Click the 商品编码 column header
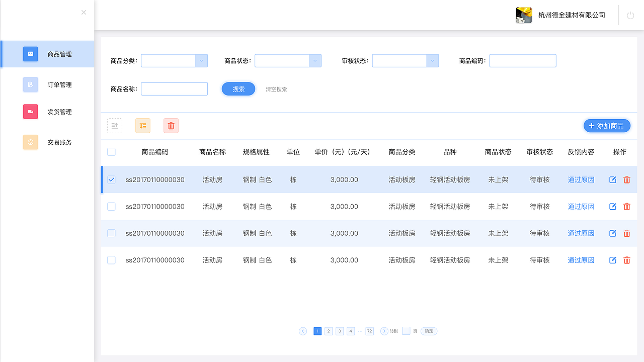The image size is (644, 362). coord(155,152)
